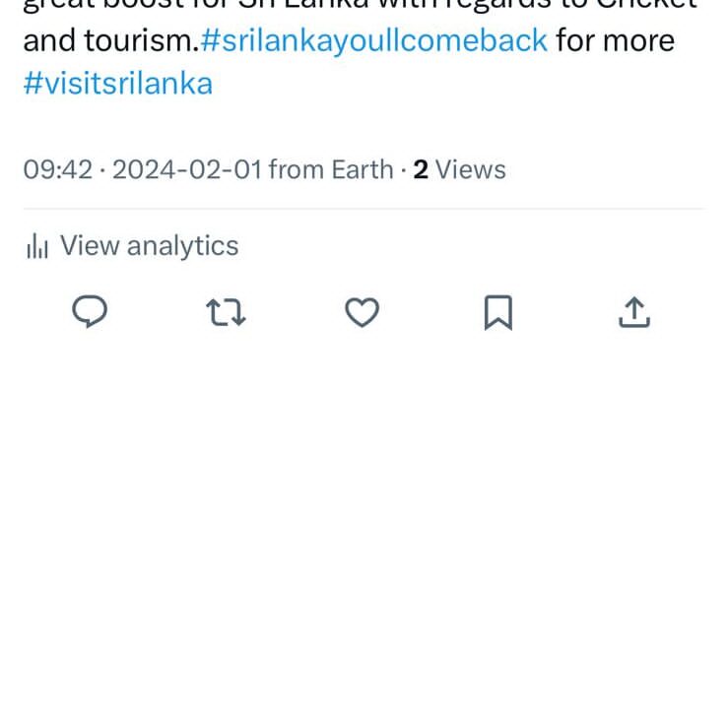The image size is (728, 709).
Task: Follow the #visitsrilanka hashtag link
Action: click(117, 83)
